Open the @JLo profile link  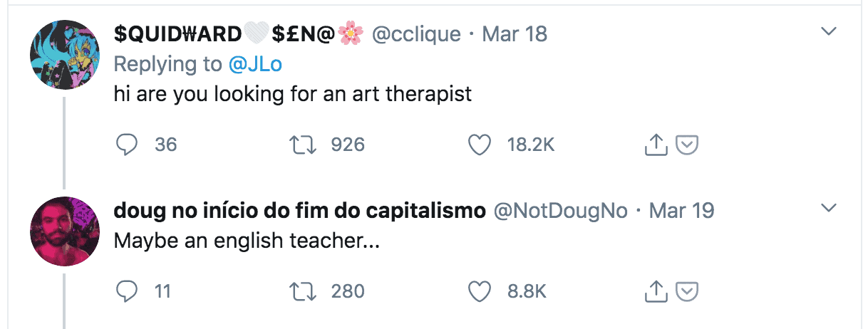255,64
